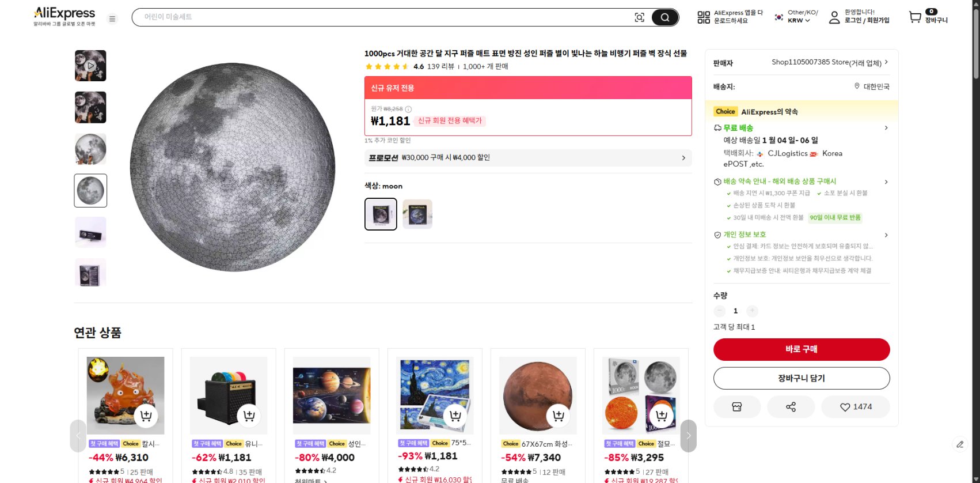Viewport: 980px width, 483px height.
Task: Click the QR code app download icon
Action: click(x=704, y=17)
